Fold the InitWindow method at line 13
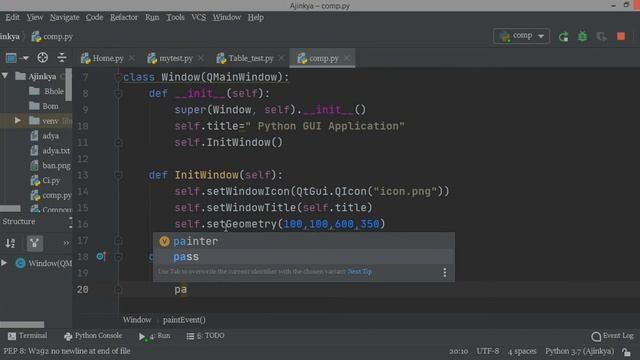 coord(118,175)
